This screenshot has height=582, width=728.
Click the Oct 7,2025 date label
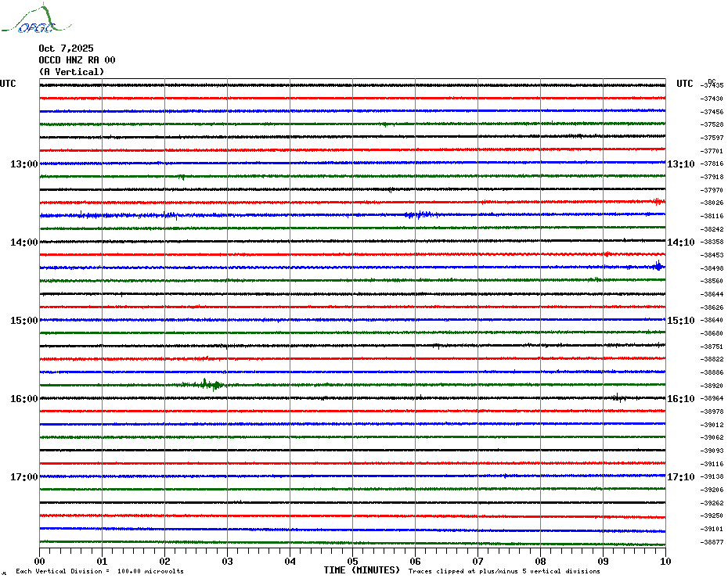[x=66, y=48]
